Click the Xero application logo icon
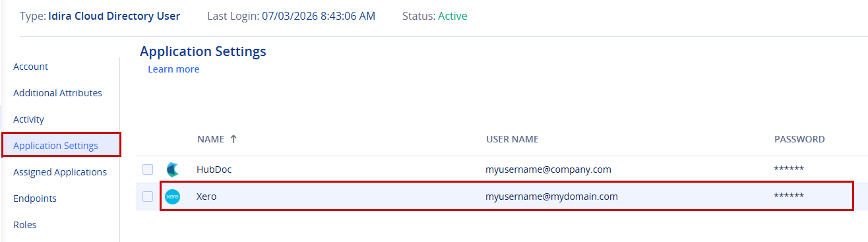This screenshot has height=242, width=868. coord(172,197)
